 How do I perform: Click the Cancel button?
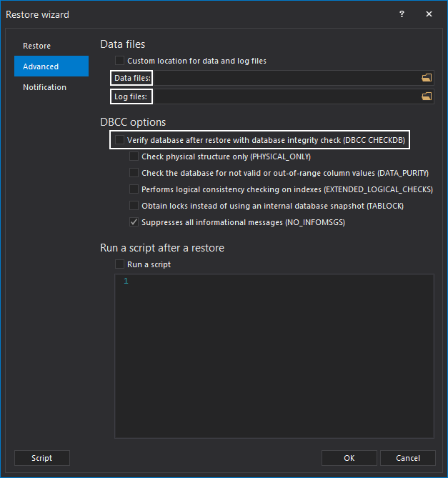point(407,458)
